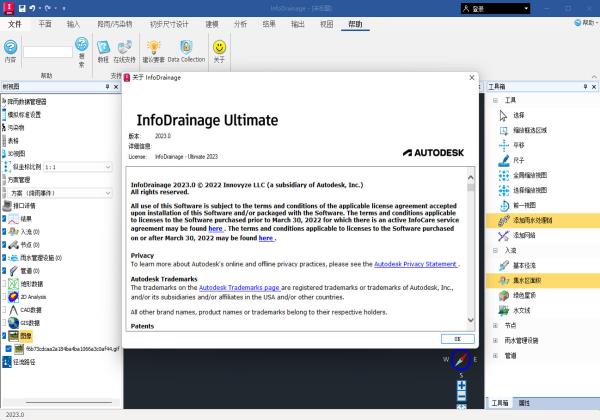
Task: Go to previous view tool
Action: click(504, 205)
